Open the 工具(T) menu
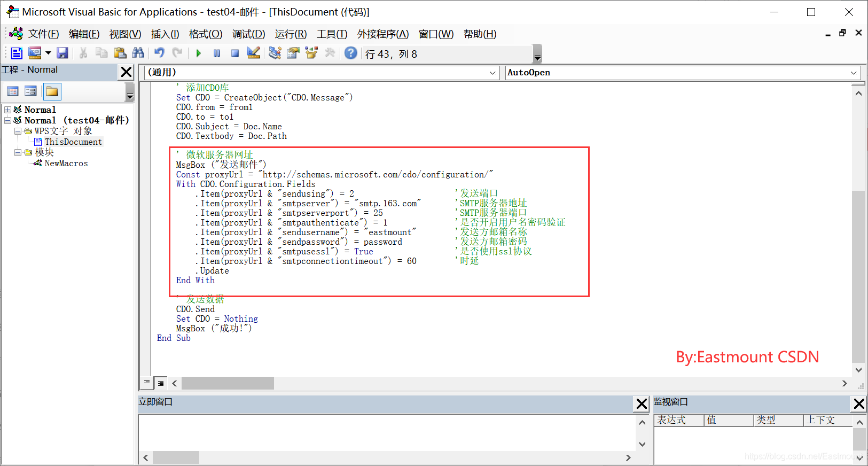 332,34
